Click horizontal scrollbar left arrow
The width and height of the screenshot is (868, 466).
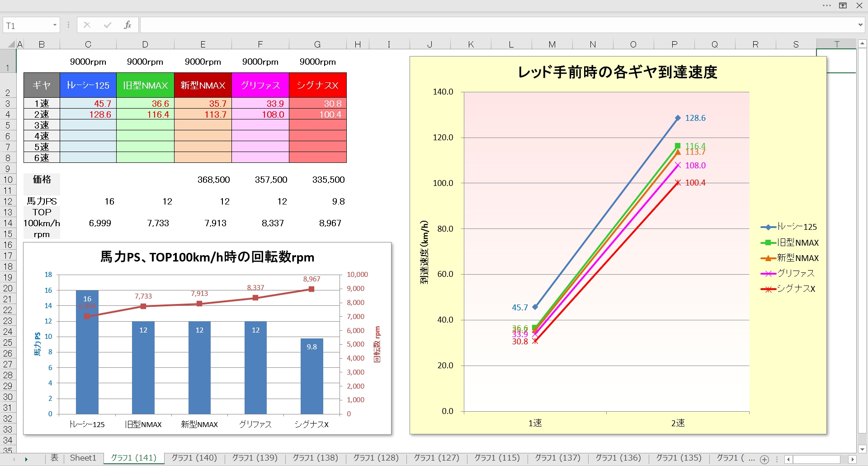click(788, 459)
